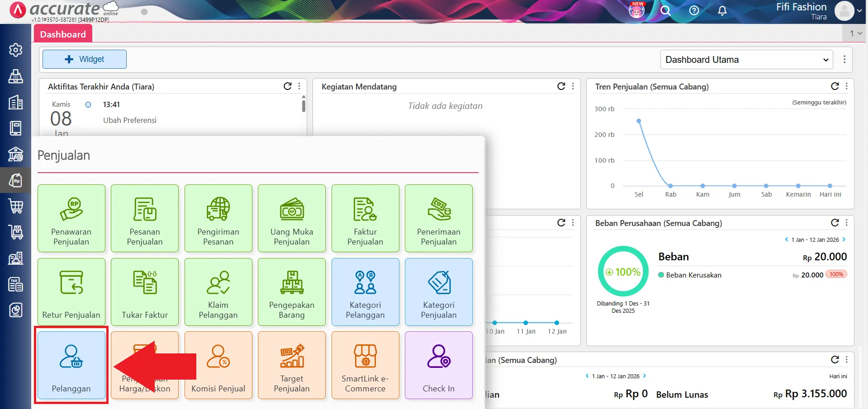The width and height of the screenshot is (868, 409).
Task: Click the activity list scrollbar
Action: (304, 106)
